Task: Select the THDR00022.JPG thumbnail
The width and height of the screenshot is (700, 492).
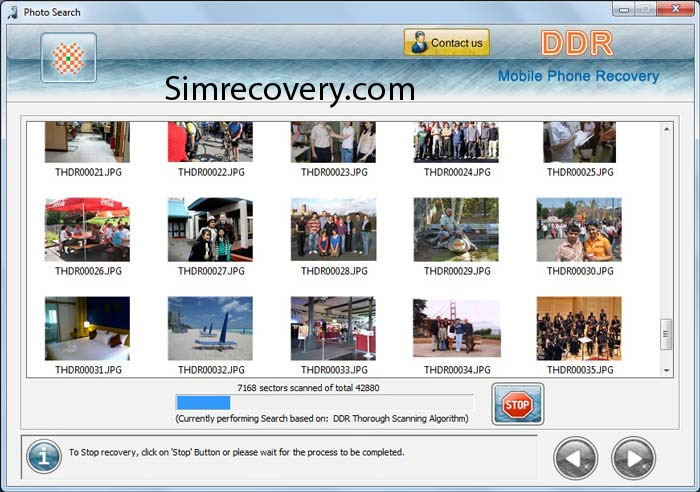Action: (x=210, y=142)
